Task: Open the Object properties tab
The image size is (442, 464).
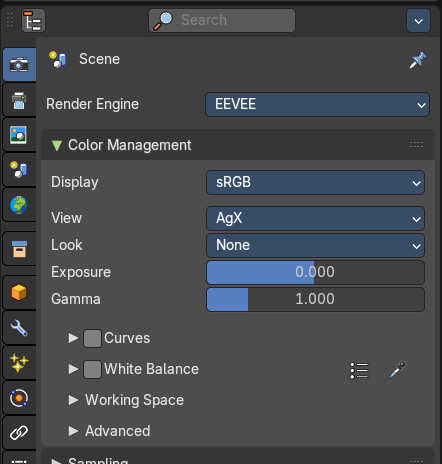Action: [19, 293]
